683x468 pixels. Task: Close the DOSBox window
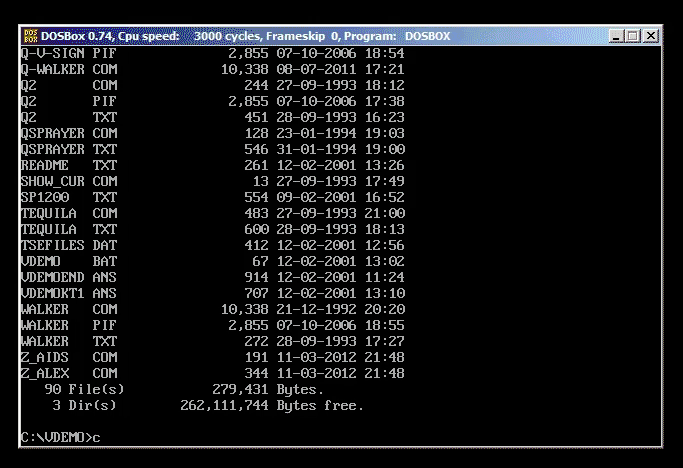650,36
